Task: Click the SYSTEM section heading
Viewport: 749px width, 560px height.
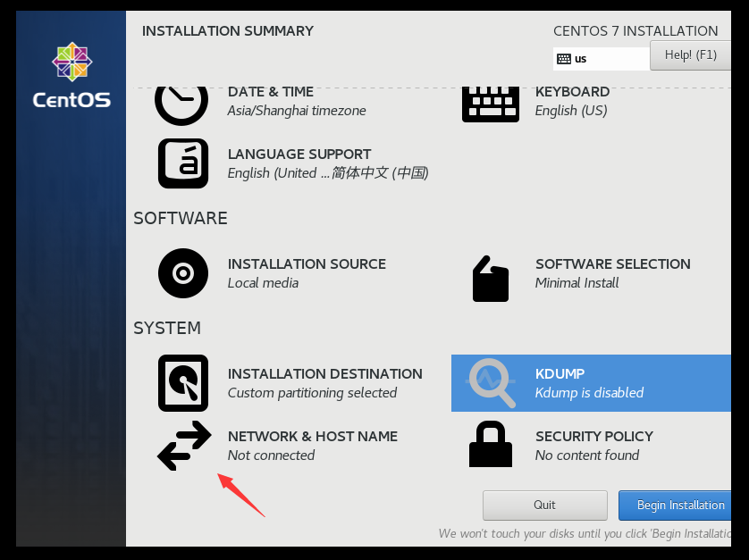Action: coord(167,328)
